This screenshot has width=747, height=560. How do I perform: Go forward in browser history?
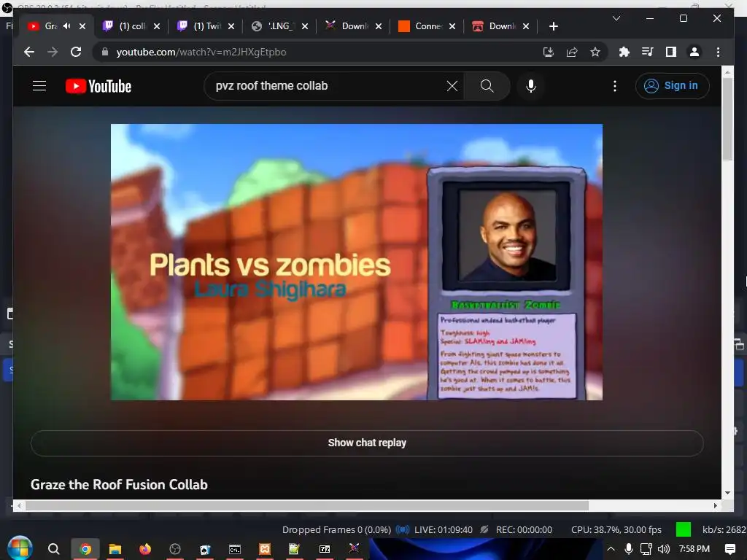click(x=53, y=52)
